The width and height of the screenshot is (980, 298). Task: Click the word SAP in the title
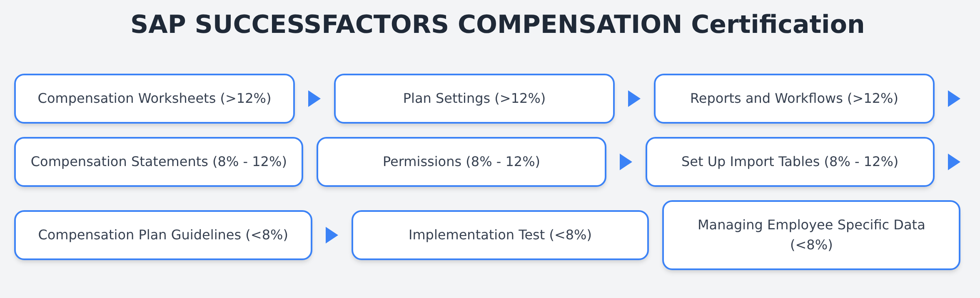[158, 25]
